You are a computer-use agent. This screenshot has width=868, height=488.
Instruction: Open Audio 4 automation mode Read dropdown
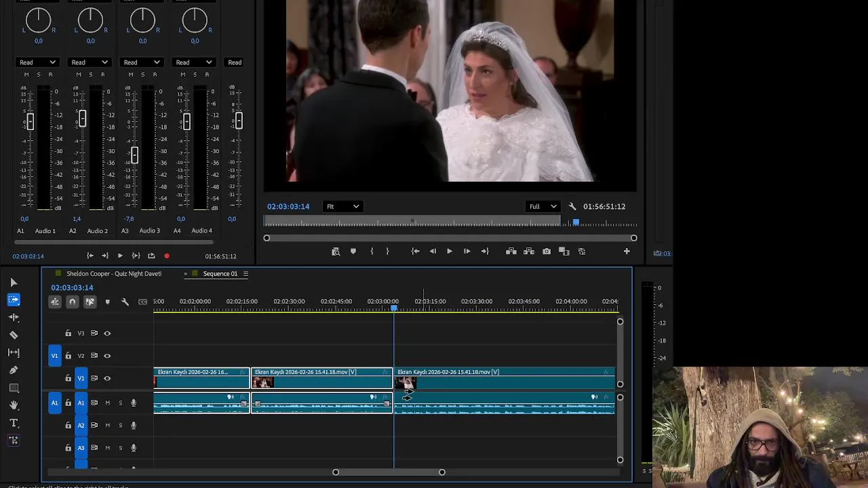pos(194,62)
